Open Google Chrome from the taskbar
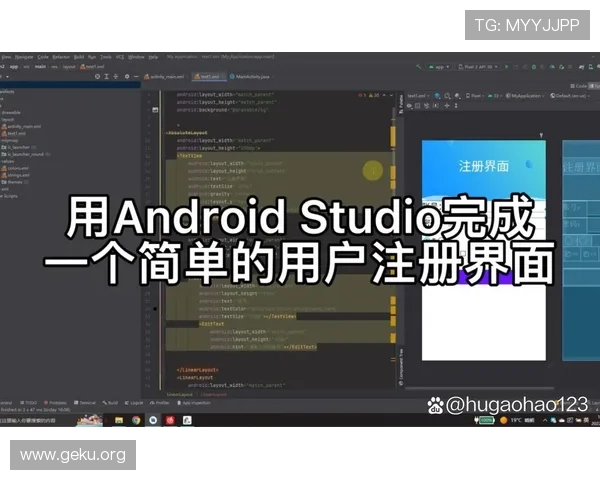Image resolution: width=600 pixels, height=480 pixels. (136, 420)
